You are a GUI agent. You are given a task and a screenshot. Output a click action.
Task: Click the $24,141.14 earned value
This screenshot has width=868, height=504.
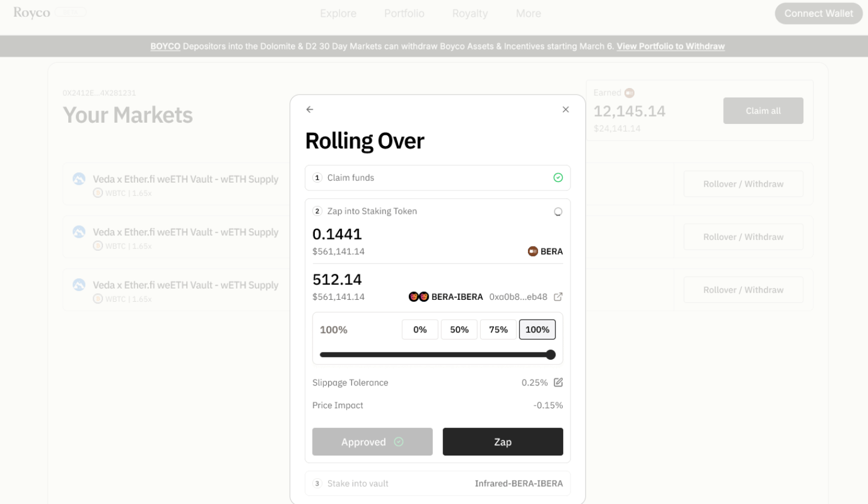coord(617,128)
